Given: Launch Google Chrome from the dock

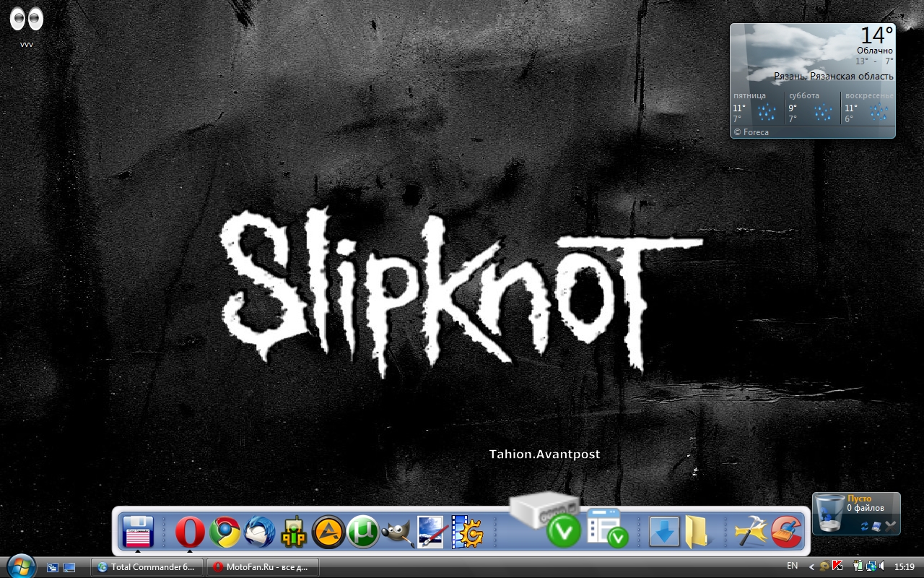Looking at the screenshot, I should (x=225, y=533).
